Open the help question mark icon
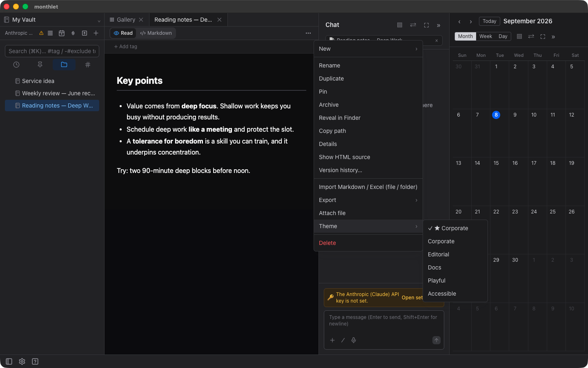This screenshot has height=368, width=588. (x=35, y=361)
